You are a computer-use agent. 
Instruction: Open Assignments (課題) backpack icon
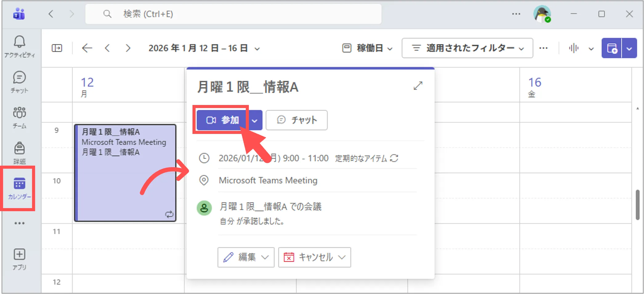pyautogui.click(x=19, y=152)
